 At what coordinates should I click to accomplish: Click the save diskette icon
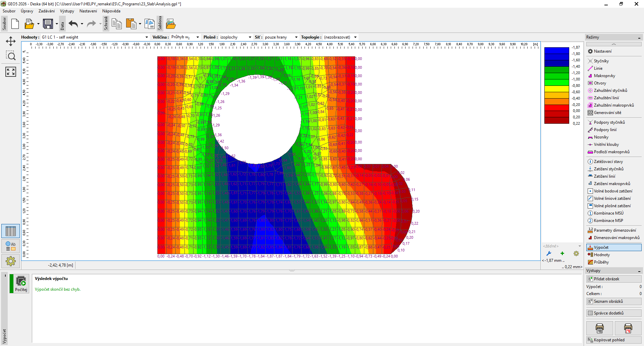(x=48, y=24)
